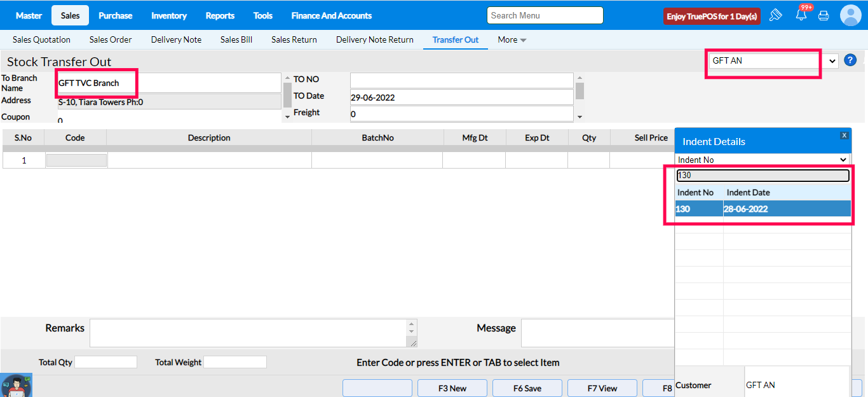Click the Address field

point(168,102)
